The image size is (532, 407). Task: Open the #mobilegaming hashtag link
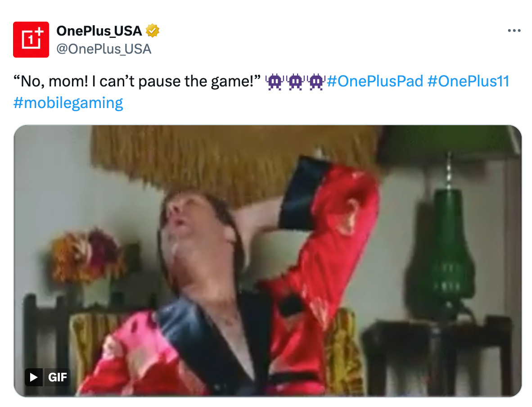68,103
